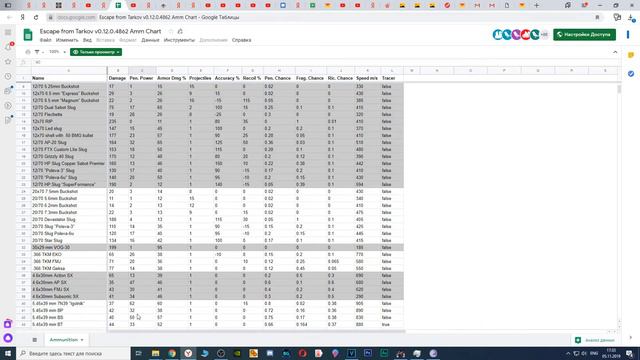Open the filter views funnel icon

[37, 52]
